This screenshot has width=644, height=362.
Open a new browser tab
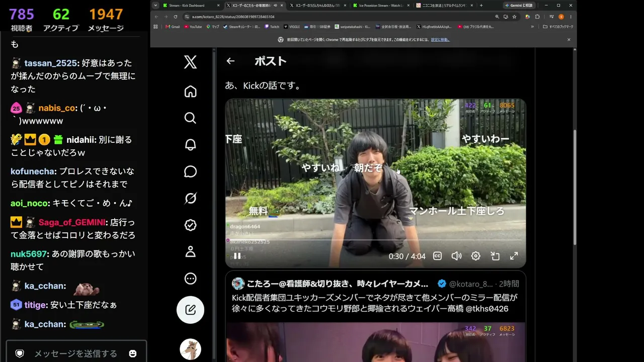pyautogui.click(x=481, y=6)
